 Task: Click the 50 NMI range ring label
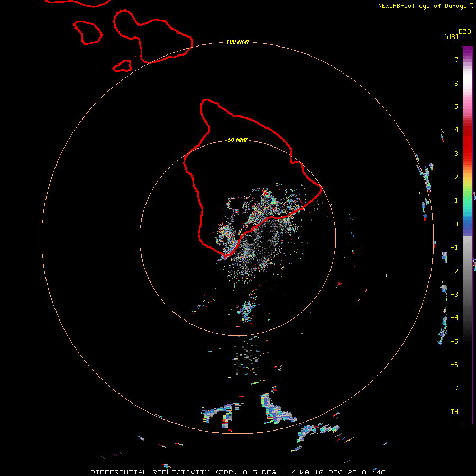(x=237, y=140)
